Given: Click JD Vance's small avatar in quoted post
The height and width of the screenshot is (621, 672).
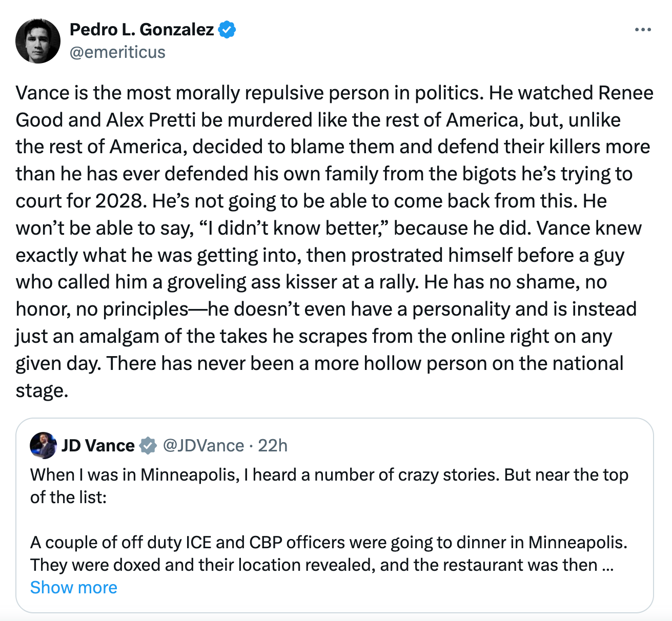Looking at the screenshot, I should (x=43, y=445).
